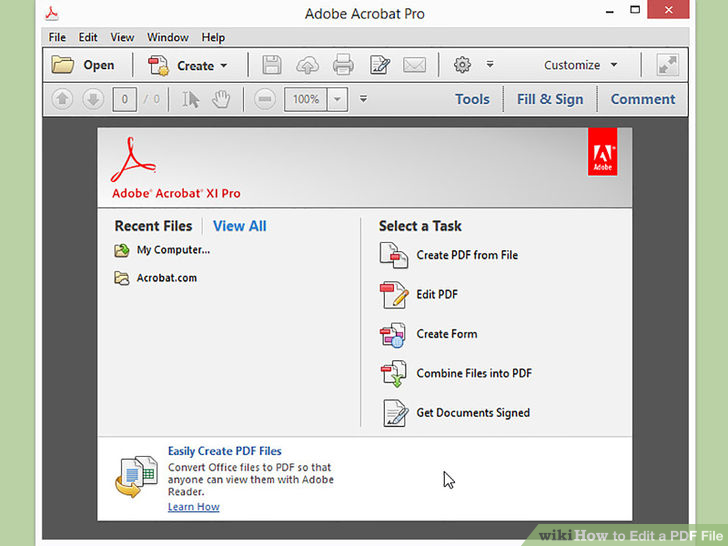Image resolution: width=728 pixels, height=546 pixels.
Task: Open the Edit menu
Action: coord(88,37)
